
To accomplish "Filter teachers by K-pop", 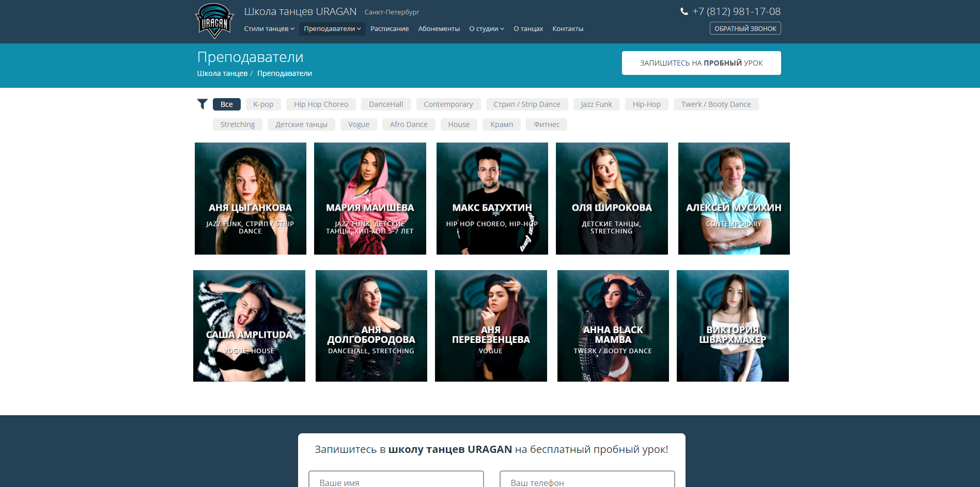I will click(263, 104).
